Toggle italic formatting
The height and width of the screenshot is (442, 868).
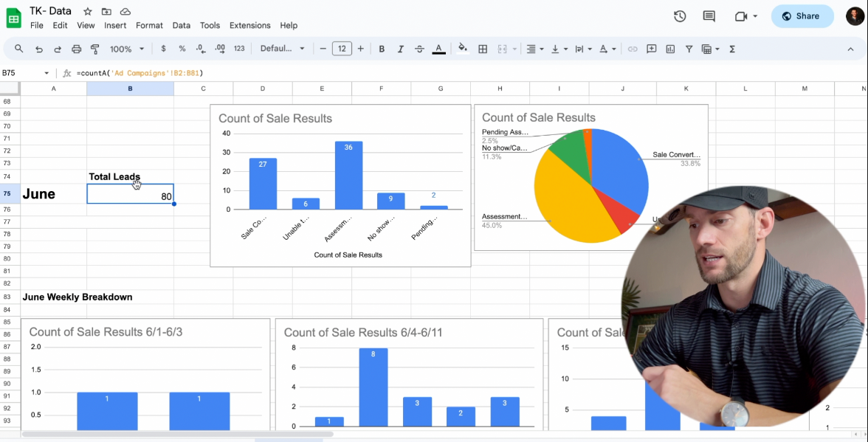click(x=400, y=49)
